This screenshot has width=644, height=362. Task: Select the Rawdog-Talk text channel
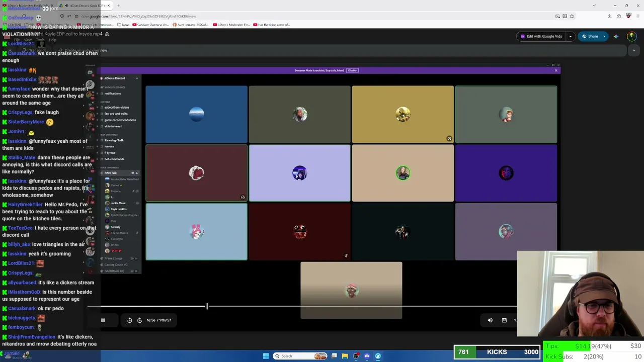coord(114,140)
